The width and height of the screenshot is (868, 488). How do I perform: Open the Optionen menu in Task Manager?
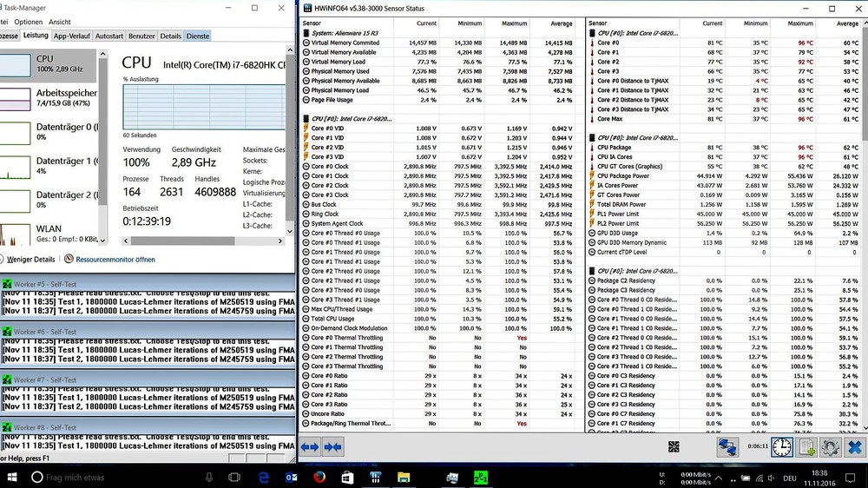[x=28, y=22]
